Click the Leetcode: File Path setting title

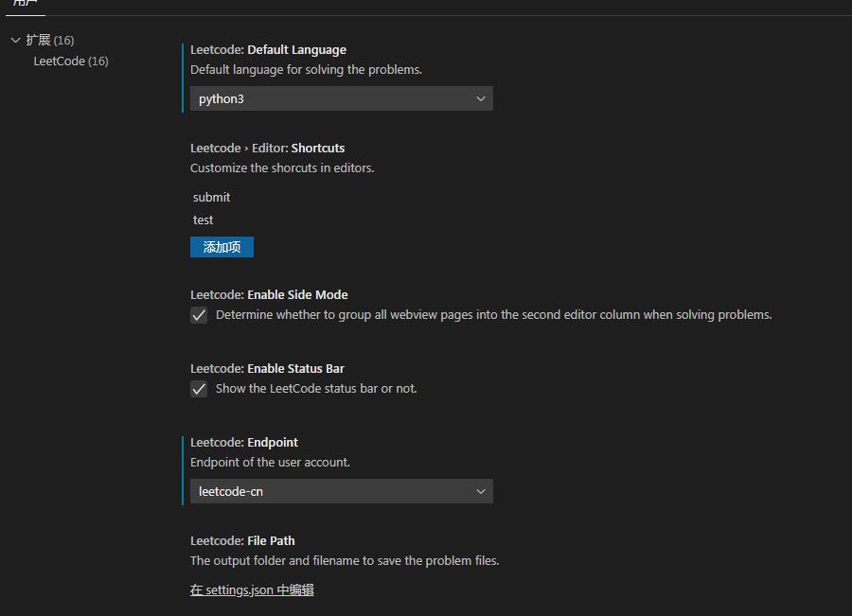tap(242, 540)
